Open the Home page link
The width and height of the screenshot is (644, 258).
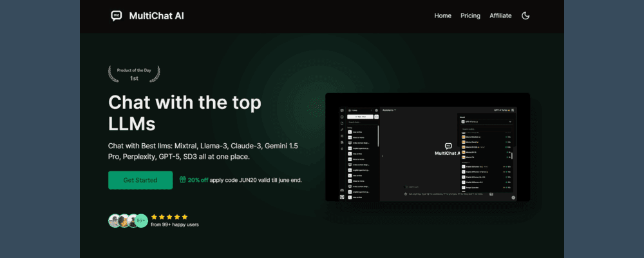tap(442, 15)
